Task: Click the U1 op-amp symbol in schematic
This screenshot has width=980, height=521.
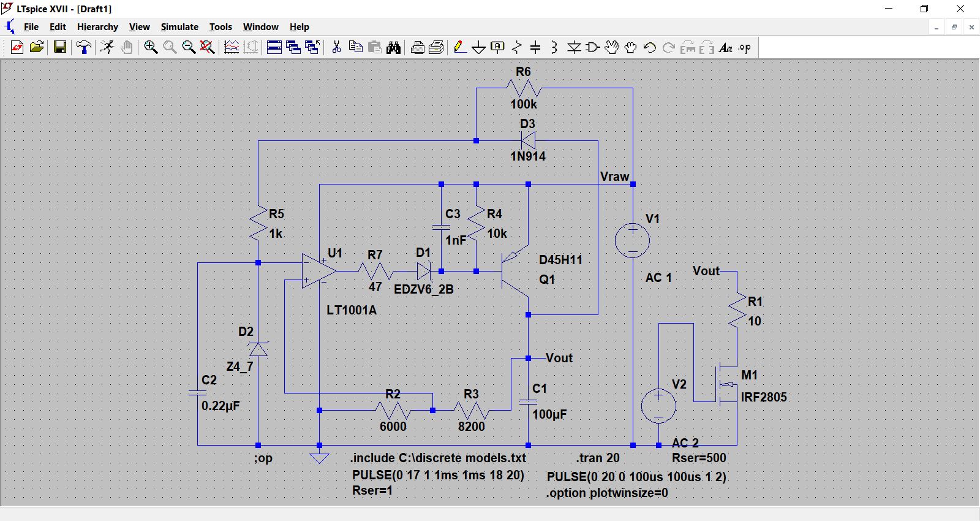Action: [318, 270]
